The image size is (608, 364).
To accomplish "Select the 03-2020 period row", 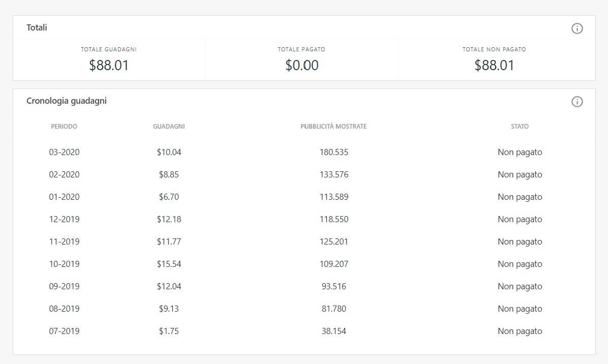I will (64, 152).
